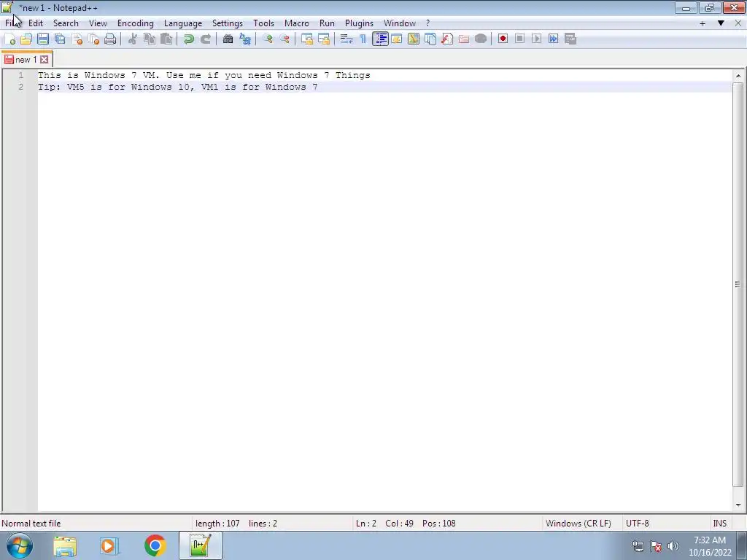The image size is (747, 560).
Task: Click the Zoom In magnifier icon
Action: click(268, 39)
